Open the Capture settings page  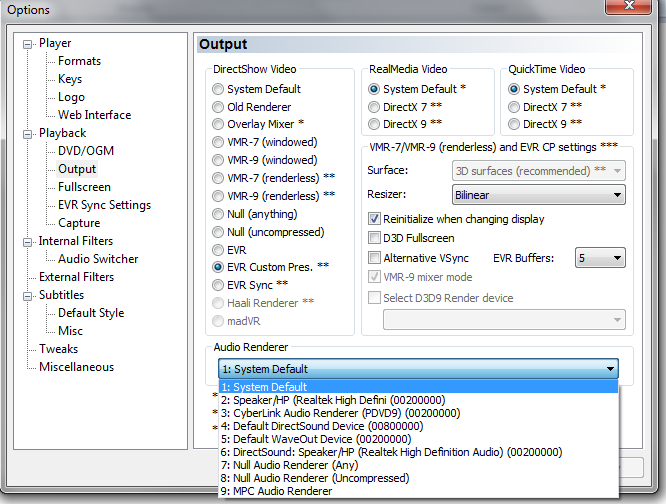79,223
